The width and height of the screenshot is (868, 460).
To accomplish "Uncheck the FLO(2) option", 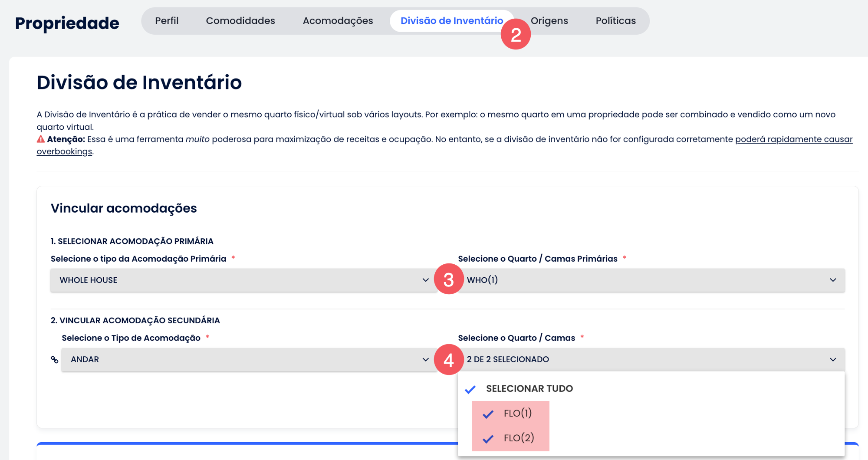I will click(488, 439).
